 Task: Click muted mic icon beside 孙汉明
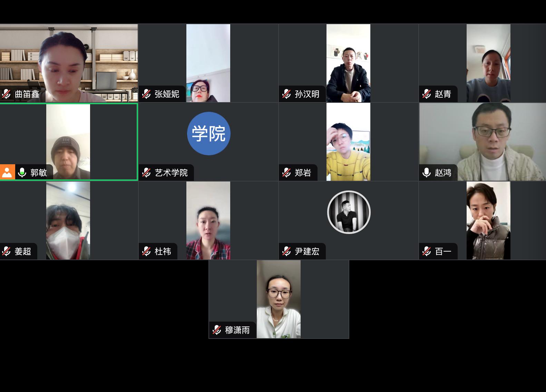[286, 94]
